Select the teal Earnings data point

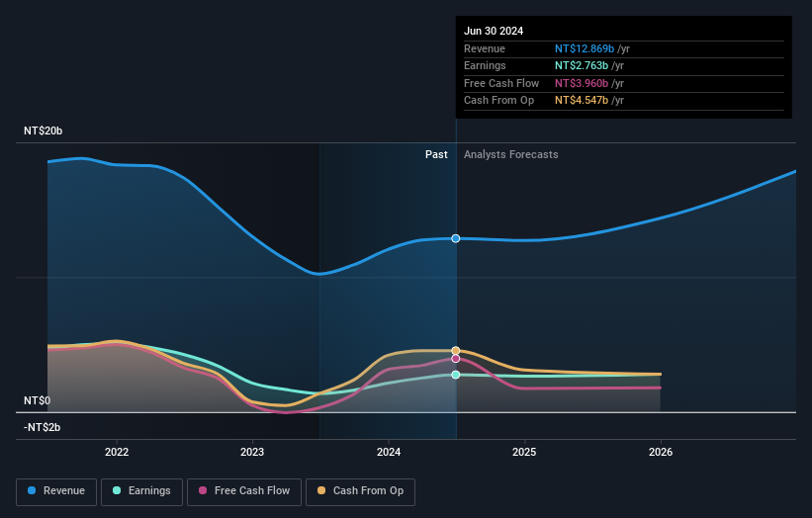456,375
